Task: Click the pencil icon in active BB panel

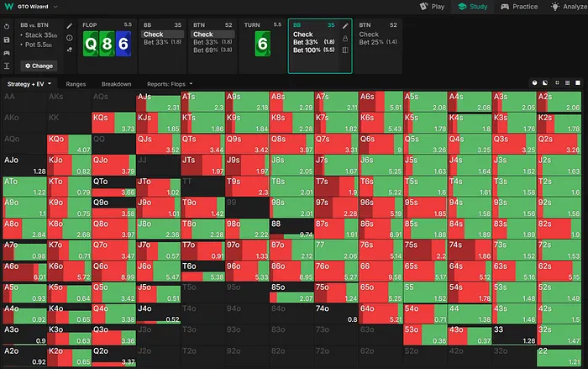Action: [x=345, y=26]
